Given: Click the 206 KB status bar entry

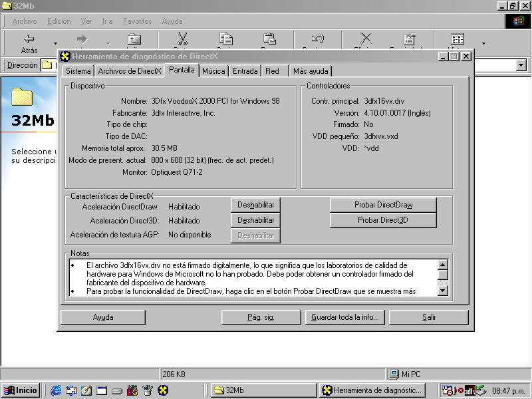Looking at the screenshot, I should click(x=174, y=374).
